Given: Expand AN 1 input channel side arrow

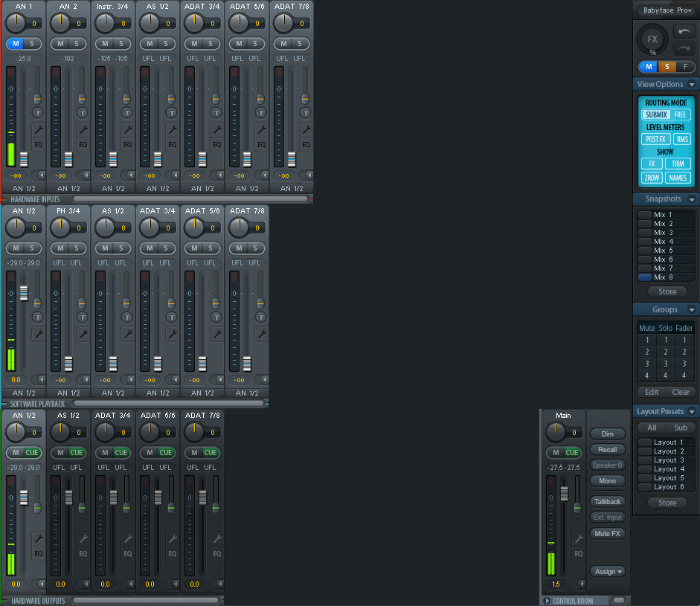Looking at the screenshot, I should coord(41,175).
